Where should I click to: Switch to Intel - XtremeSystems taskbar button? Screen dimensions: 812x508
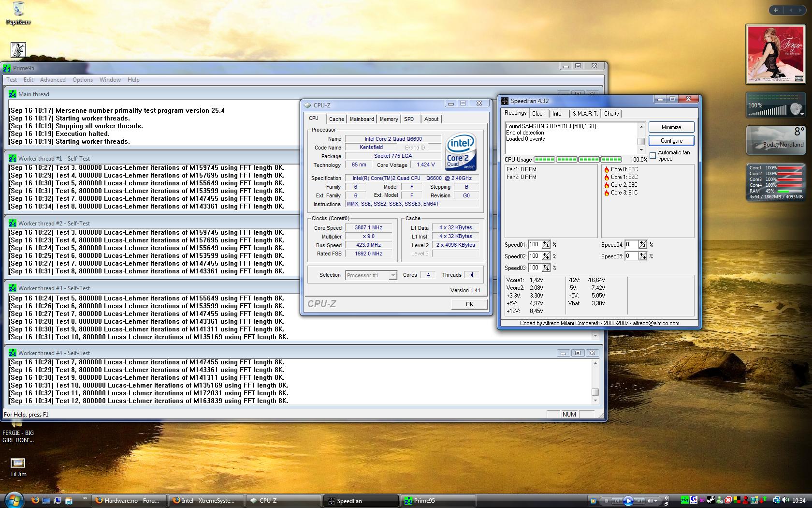pyautogui.click(x=206, y=501)
